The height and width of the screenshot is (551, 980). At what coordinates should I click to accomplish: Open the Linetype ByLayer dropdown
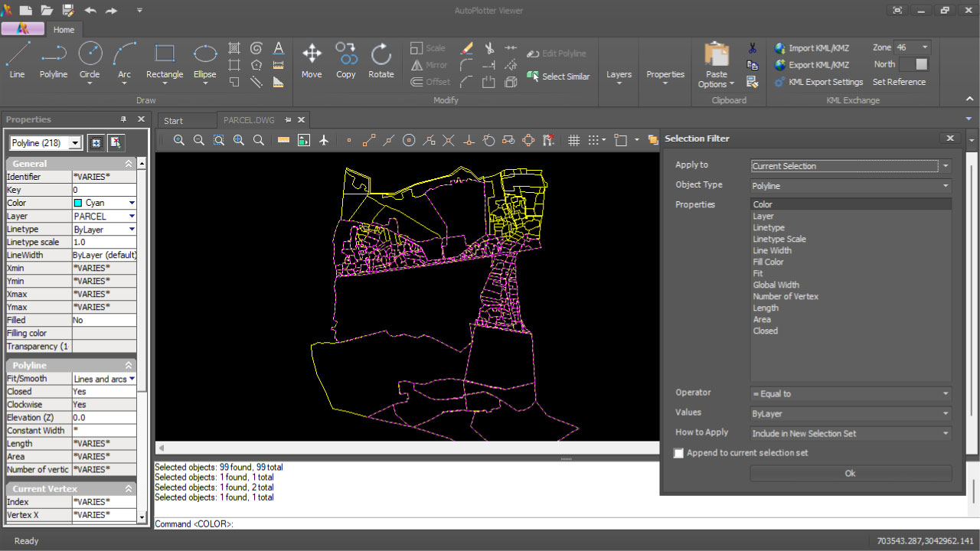pos(132,229)
